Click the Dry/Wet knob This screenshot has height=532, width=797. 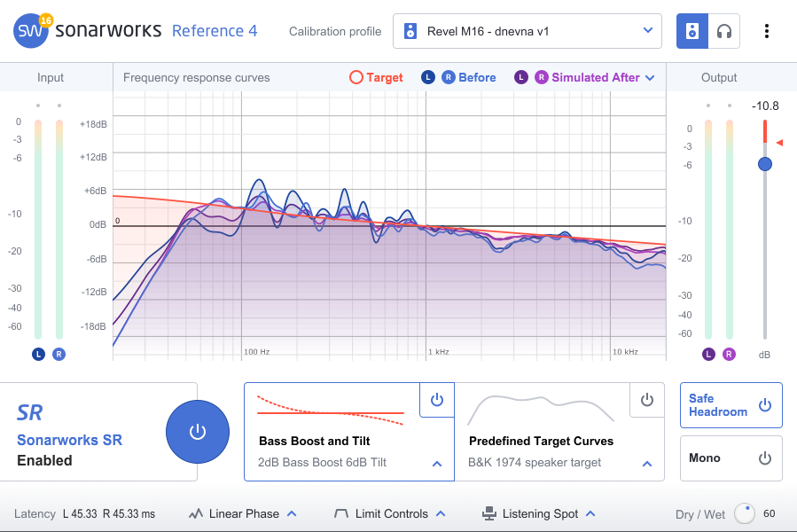745,513
